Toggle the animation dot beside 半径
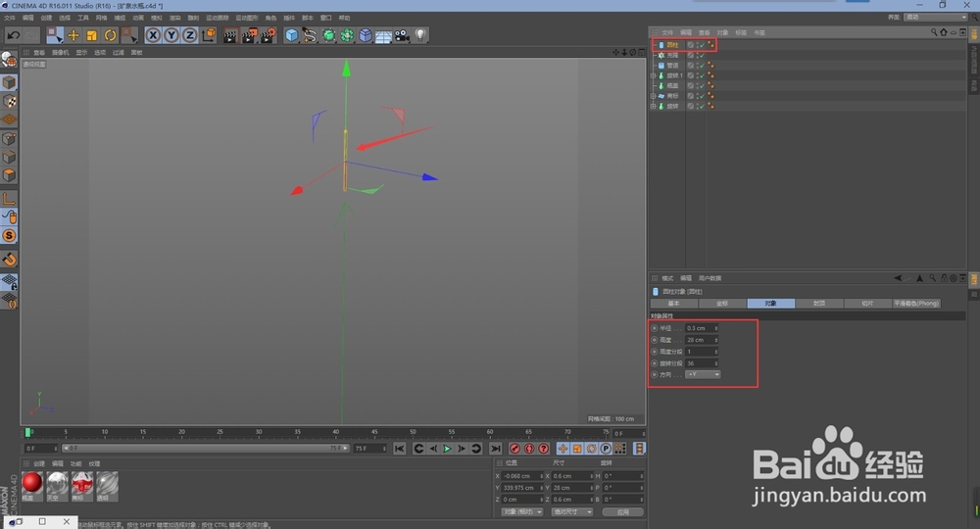 tap(655, 328)
